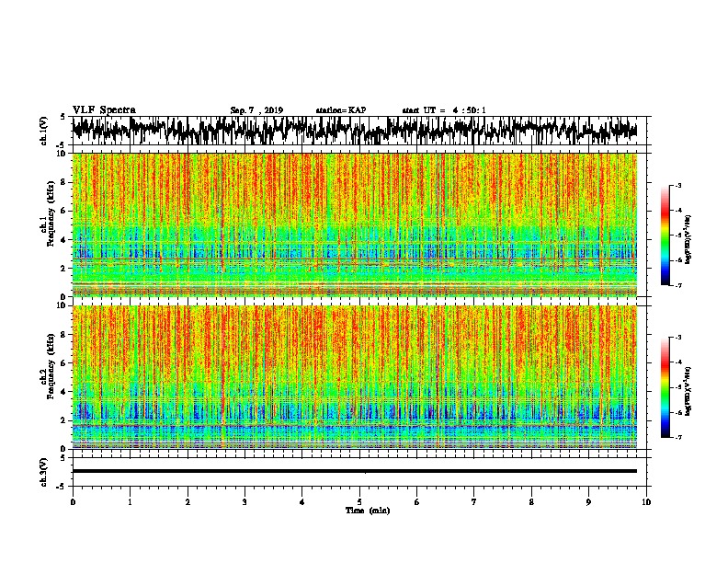
Task: Select the "Time (min)" axis label
Action: (368, 511)
